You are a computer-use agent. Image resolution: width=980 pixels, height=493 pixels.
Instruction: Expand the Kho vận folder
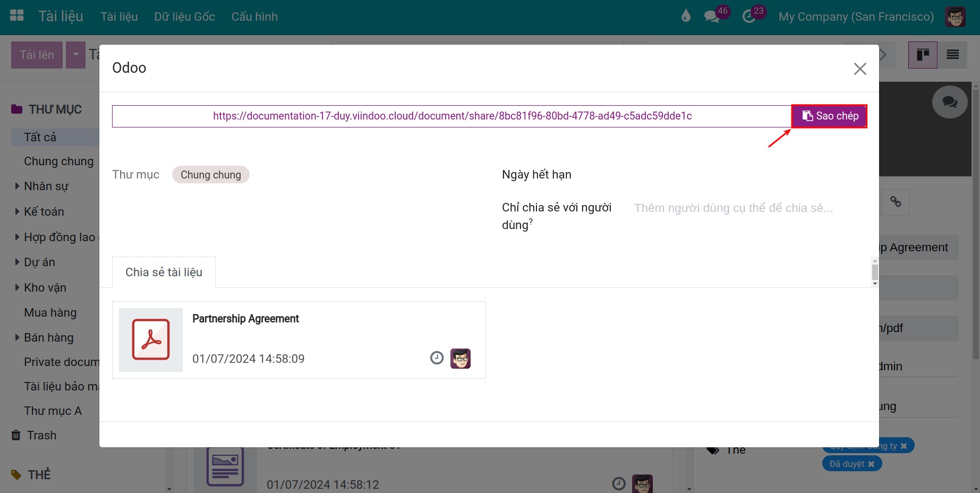pyautogui.click(x=17, y=287)
